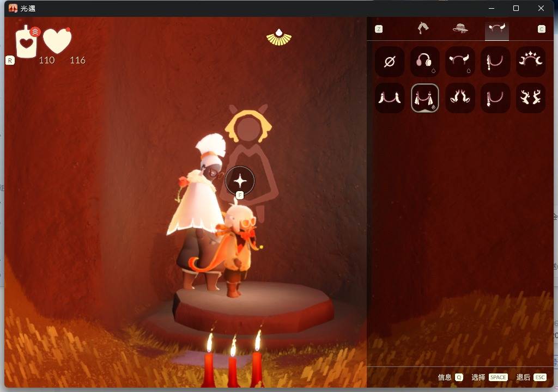Choose the first accessory in second row
Screen dimensions: 558x392
(x=389, y=98)
